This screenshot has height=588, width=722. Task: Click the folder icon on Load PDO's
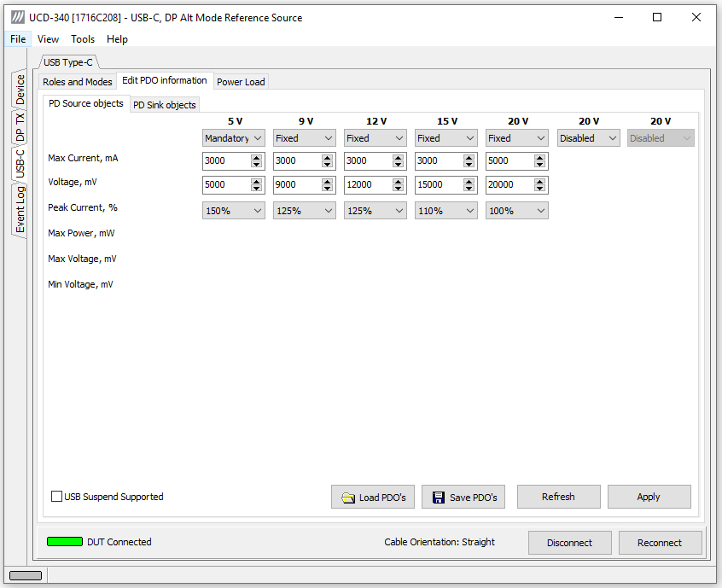[x=348, y=498]
